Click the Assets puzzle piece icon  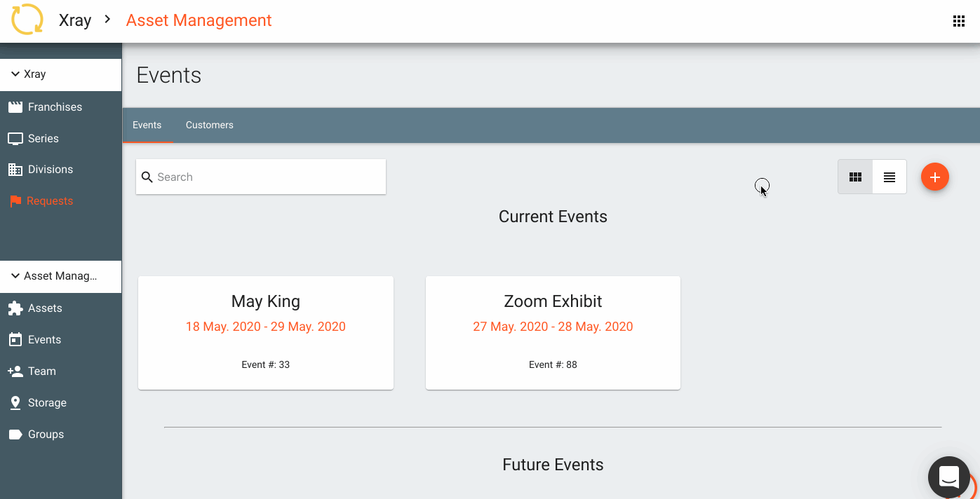tap(15, 308)
